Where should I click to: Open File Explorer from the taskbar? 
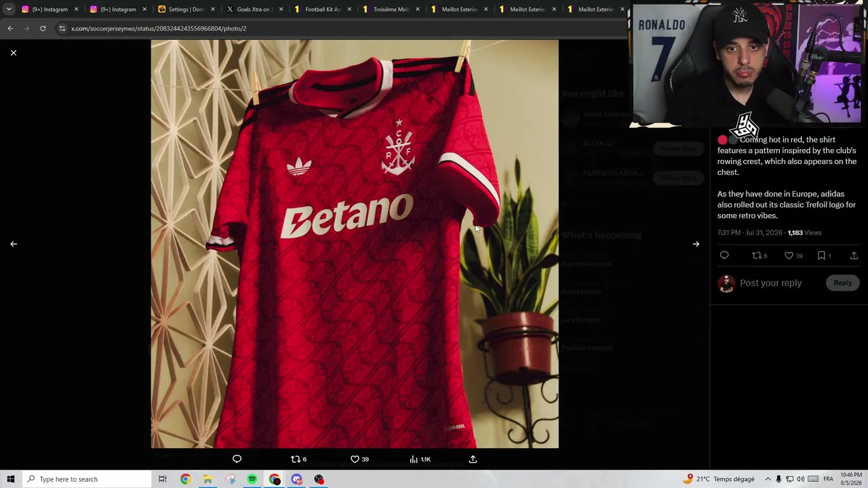(x=208, y=479)
